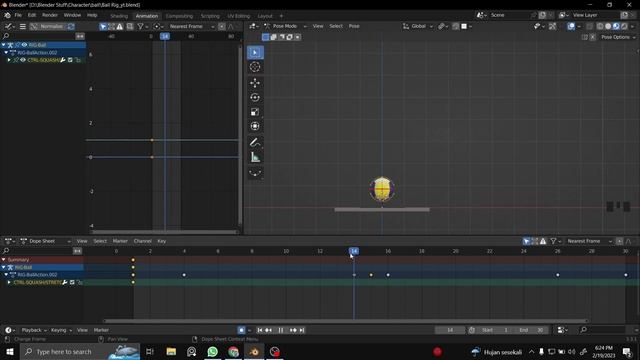Click the playhead marker at frame 14
640x360 pixels.
click(x=354, y=251)
